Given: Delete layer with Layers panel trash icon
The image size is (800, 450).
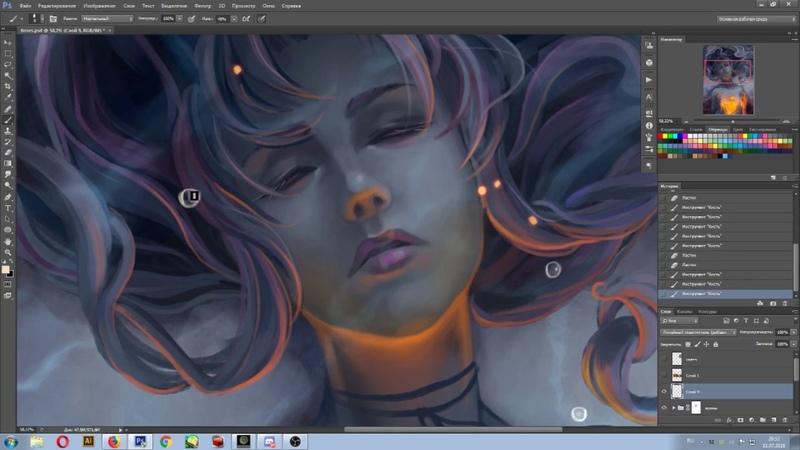Looking at the screenshot, I should pos(785,420).
